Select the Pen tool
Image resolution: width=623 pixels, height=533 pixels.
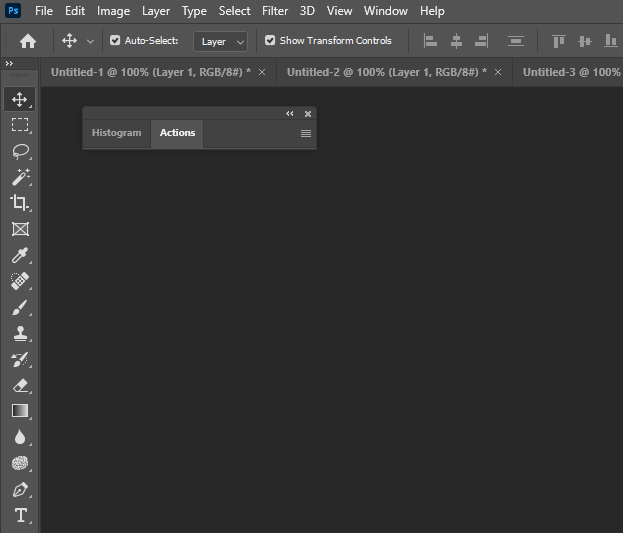pyautogui.click(x=20, y=490)
